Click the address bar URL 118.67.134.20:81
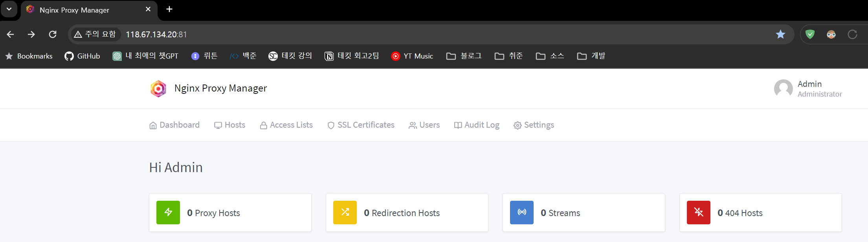This screenshot has height=242, width=868. click(x=156, y=35)
